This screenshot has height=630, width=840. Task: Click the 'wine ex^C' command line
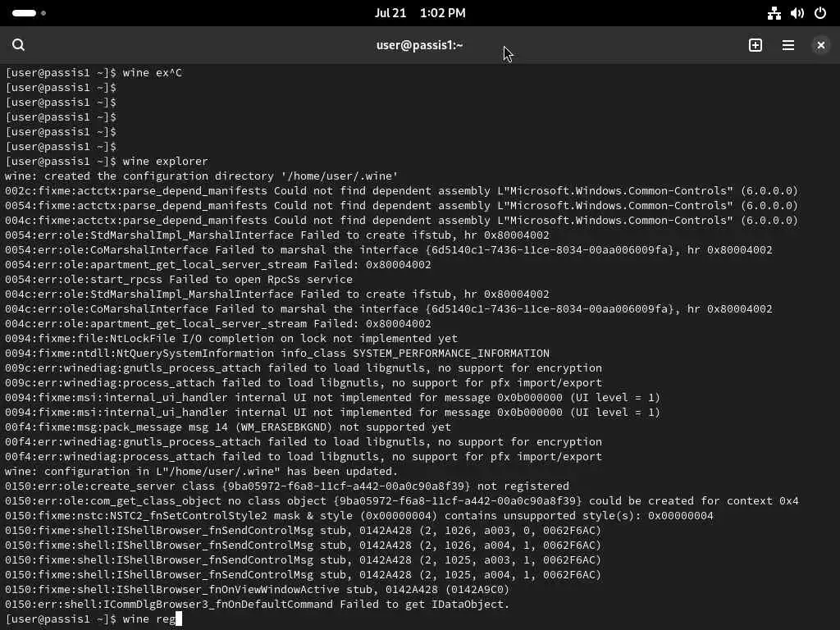(94, 72)
